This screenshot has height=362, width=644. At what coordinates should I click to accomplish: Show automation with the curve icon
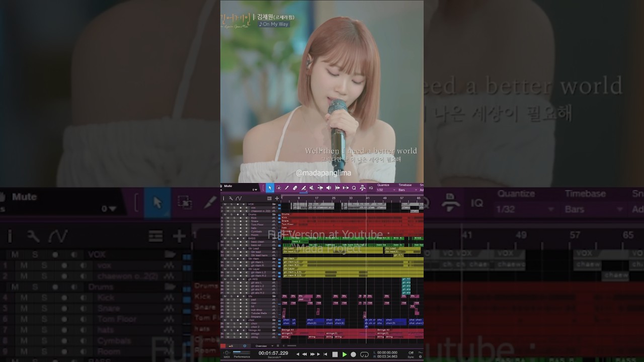(238, 199)
